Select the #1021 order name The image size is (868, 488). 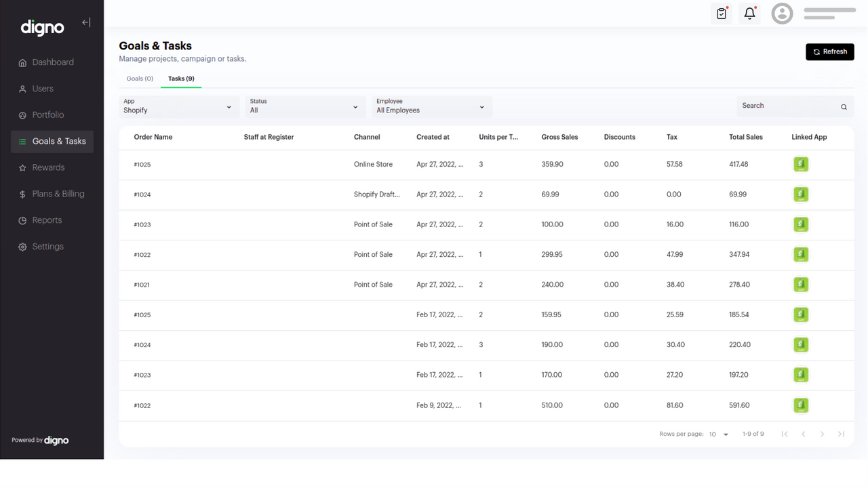[x=142, y=285]
